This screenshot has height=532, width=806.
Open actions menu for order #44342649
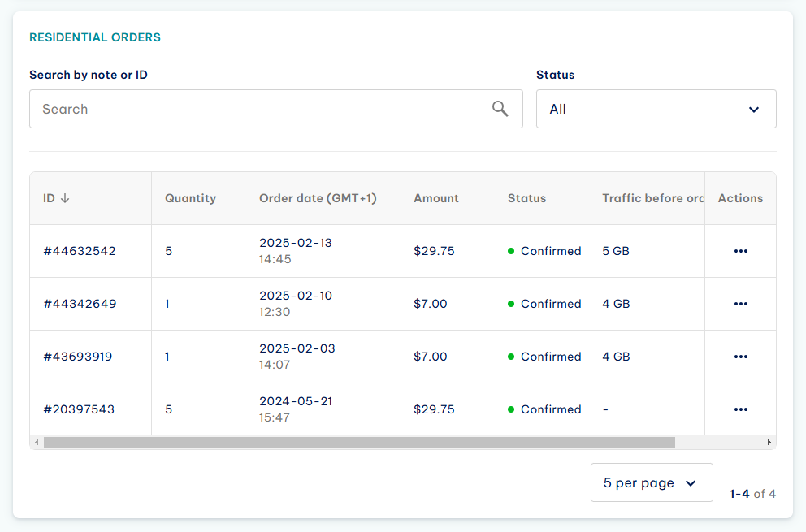741,304
